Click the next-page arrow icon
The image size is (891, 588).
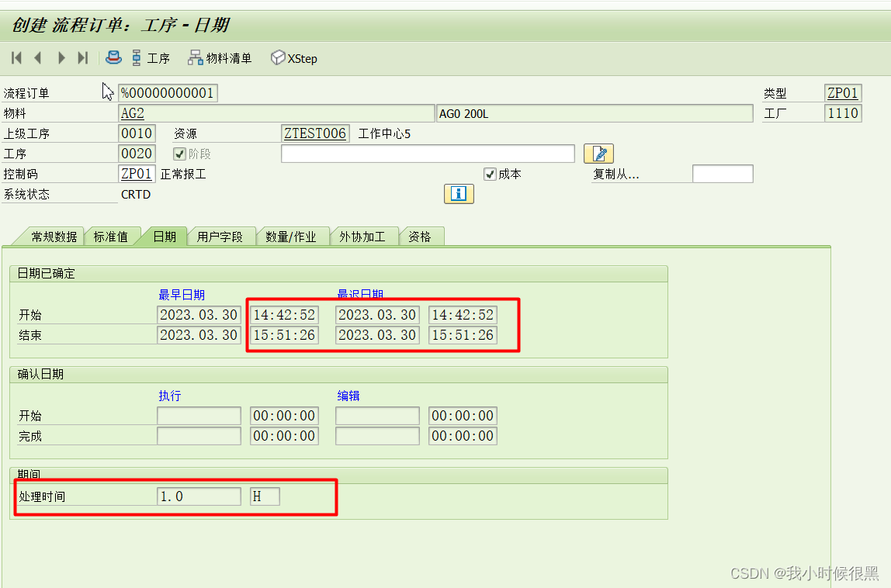[61, 57]
